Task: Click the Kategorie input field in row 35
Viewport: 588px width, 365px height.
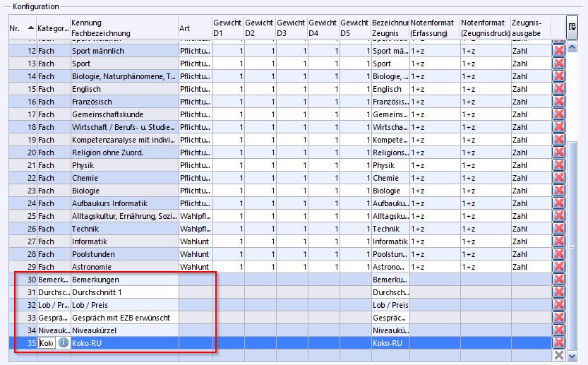Action: click(46, 343)
